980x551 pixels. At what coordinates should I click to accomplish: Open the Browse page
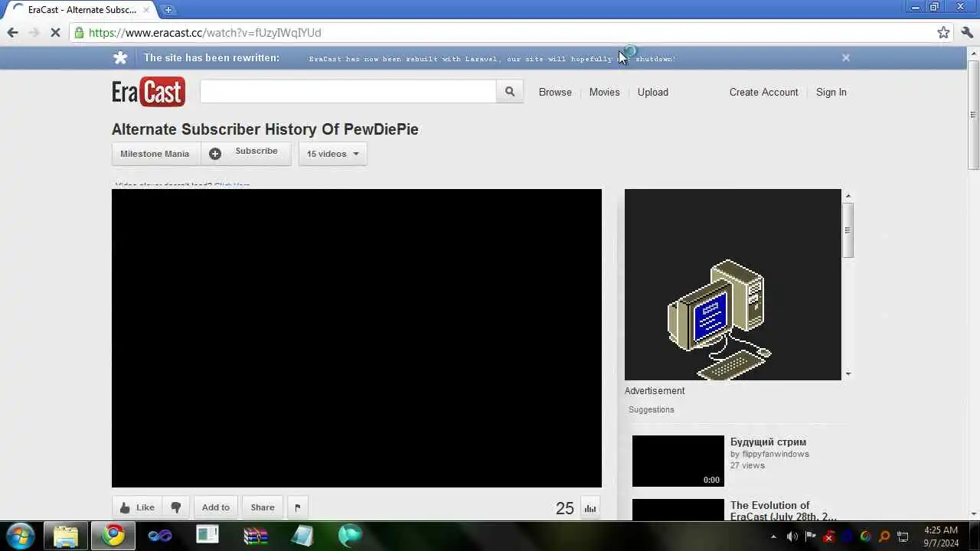[x=555, y=92]
